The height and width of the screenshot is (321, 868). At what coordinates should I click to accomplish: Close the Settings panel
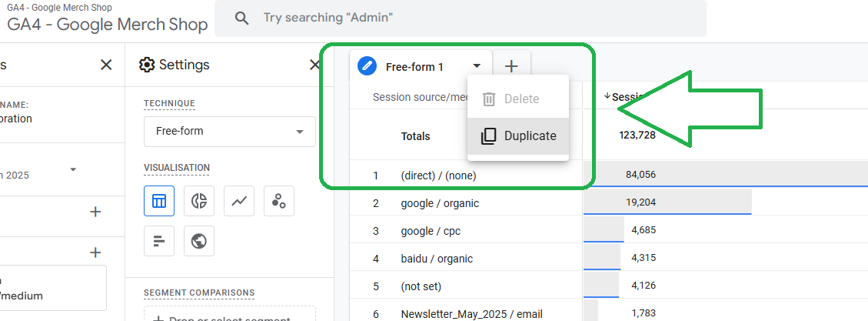coord(315,65)
